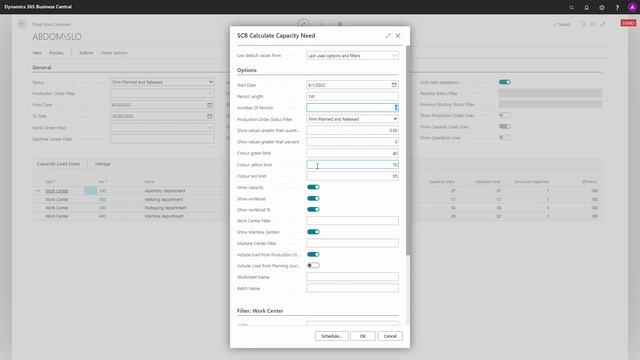
Task: Click the Schedule... button
Action: 331,336
